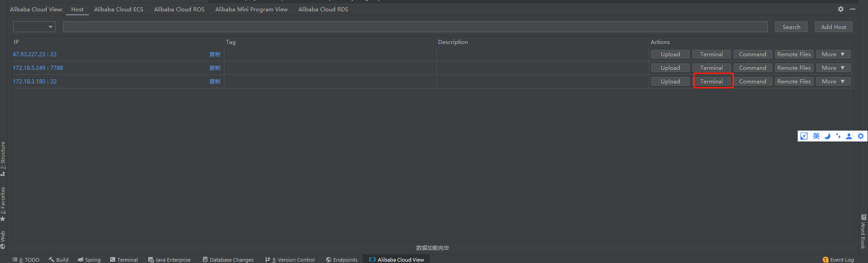Open host 172.18.5.249 : 7788 link

click(38, 68)
